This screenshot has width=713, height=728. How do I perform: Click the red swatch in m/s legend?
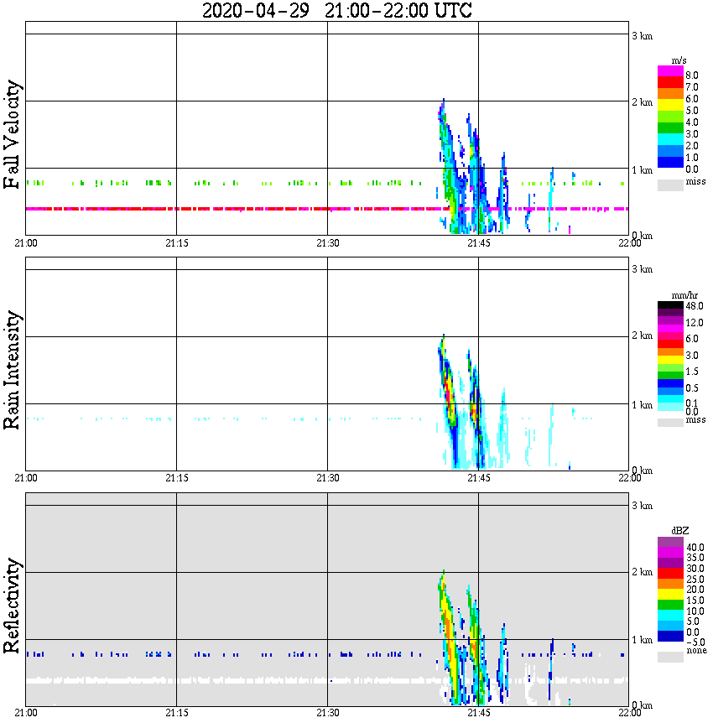pyautogui.click(x=670, y=82)
